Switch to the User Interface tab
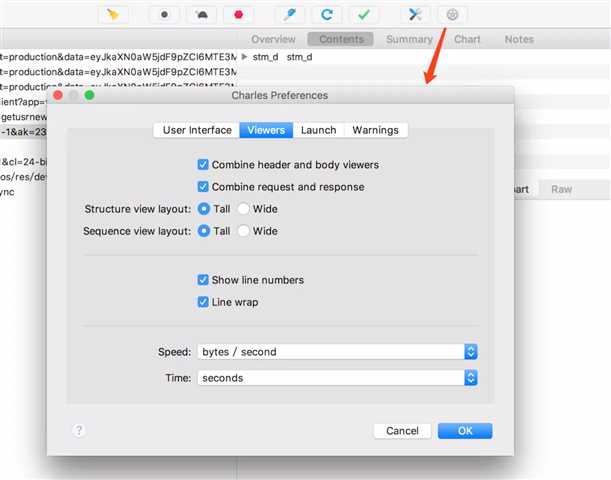 click(x=197, y=130)
